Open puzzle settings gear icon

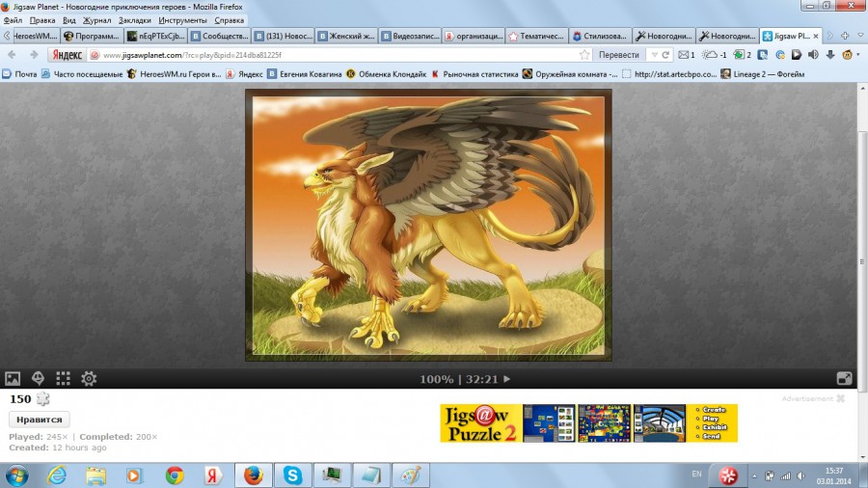(x=89, y=379)
